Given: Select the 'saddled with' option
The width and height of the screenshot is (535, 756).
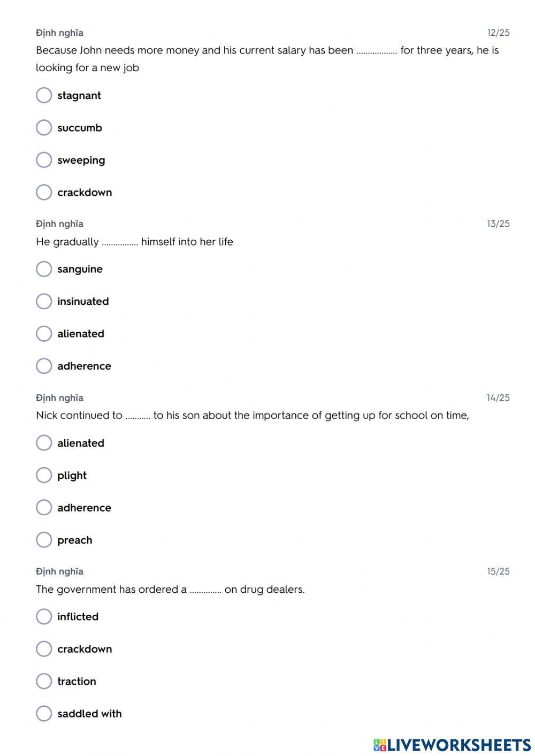Looking at the screenshot, I should [44, 714].
